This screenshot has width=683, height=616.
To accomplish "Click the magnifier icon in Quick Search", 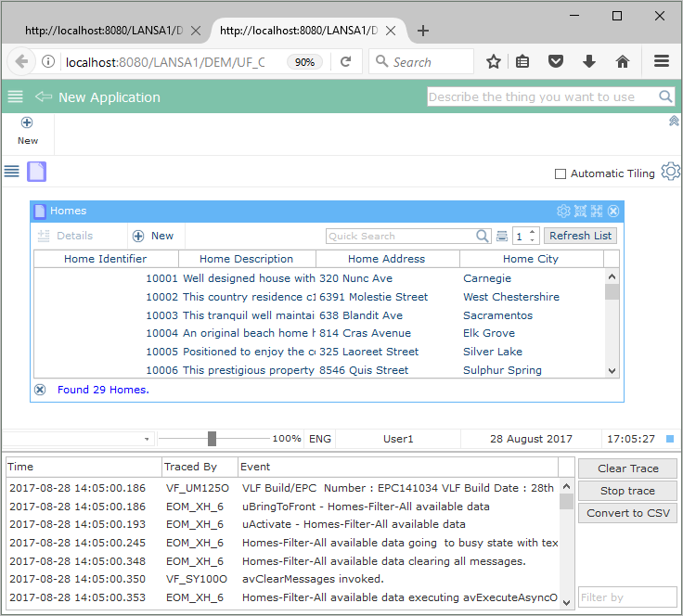I will point(483,237).
